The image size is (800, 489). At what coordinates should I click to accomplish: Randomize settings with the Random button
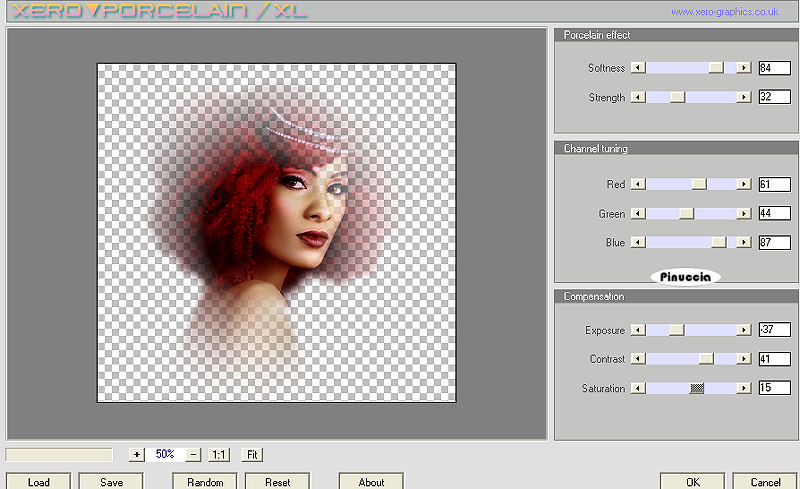pos(205,481)
